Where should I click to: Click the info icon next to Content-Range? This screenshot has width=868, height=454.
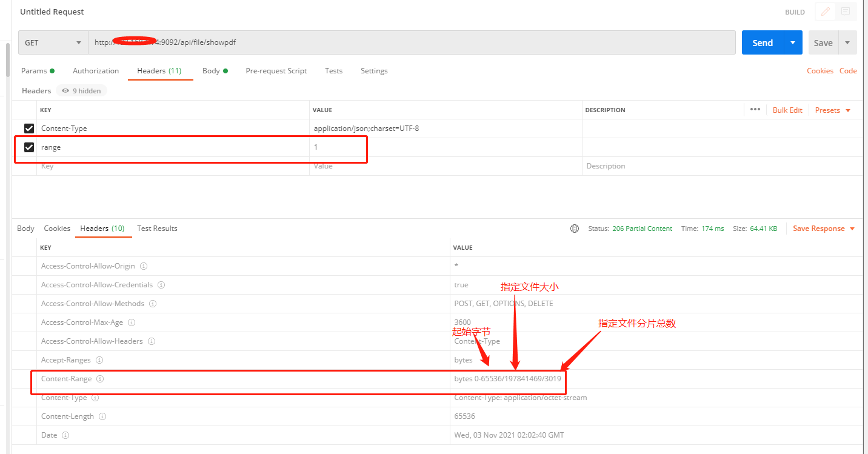coord(100,378)
